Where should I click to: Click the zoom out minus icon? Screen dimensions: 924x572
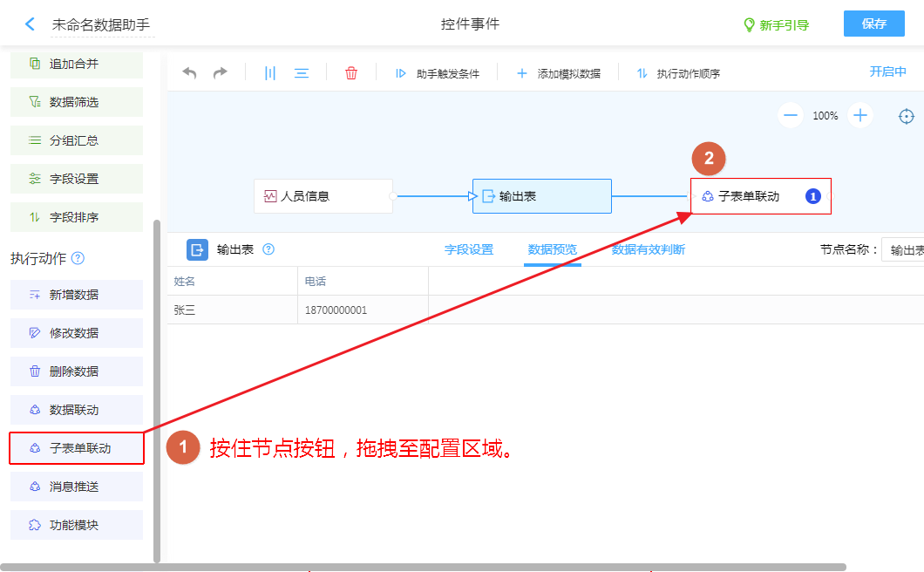point(791,115)
